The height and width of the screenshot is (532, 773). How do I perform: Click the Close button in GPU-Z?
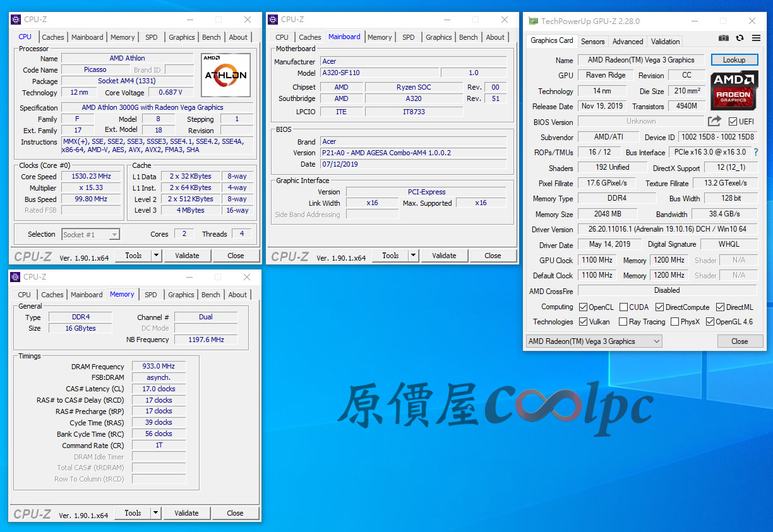tap(740, 341)
